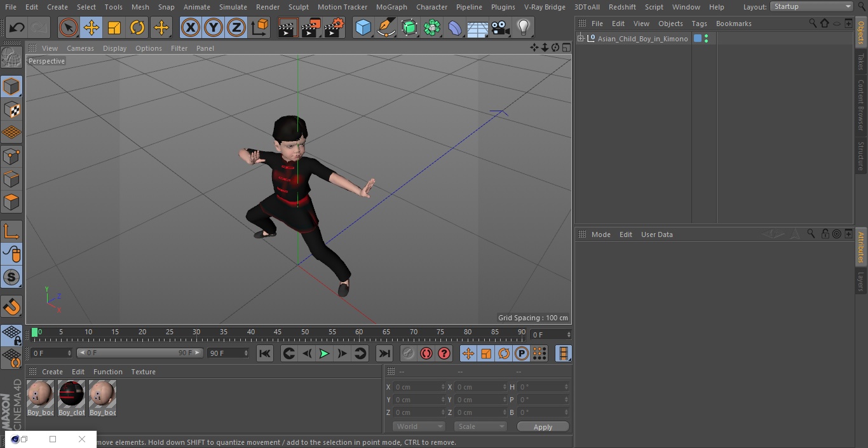Open Attributes User Data menu
The image size is (868, 448).
pyautogui.click(x=657, y=234)
